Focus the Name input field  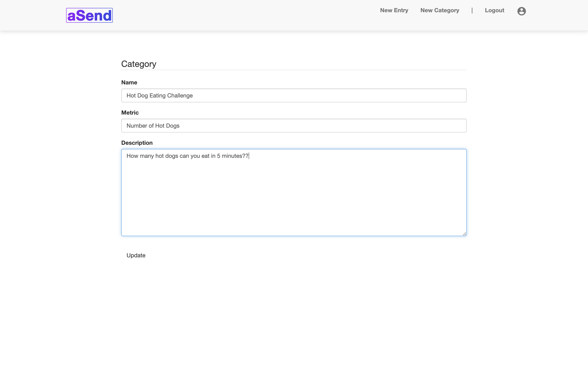[294, 95]
